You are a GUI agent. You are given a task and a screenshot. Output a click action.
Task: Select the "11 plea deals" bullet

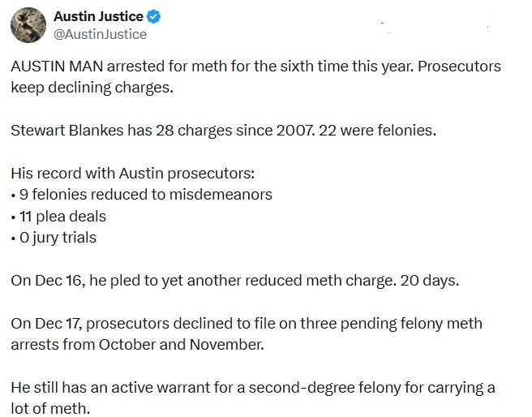pos(62,217)
